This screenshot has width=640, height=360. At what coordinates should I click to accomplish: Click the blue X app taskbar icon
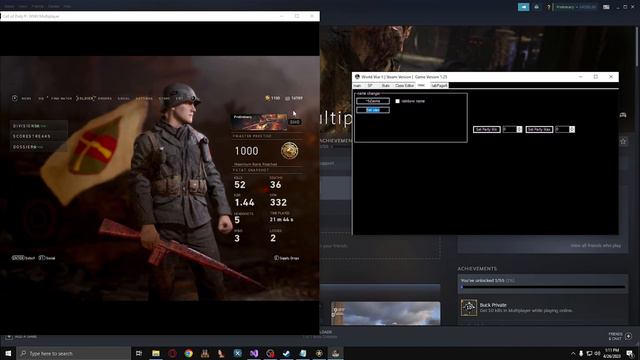(x=238, y=353)
